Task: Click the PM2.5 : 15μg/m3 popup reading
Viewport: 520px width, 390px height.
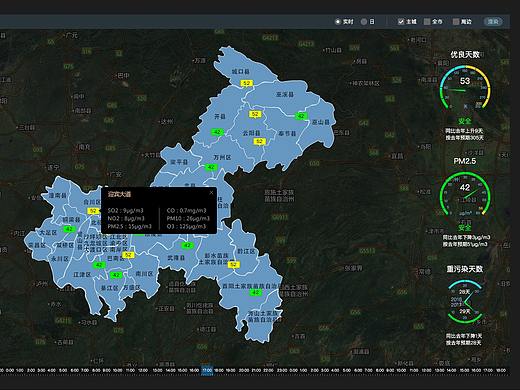Action: pos(129,227)
